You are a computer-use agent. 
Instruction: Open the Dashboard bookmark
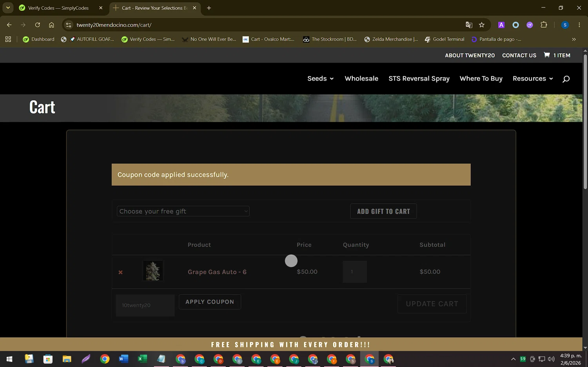pyautogui.click(x=39, y=39)
